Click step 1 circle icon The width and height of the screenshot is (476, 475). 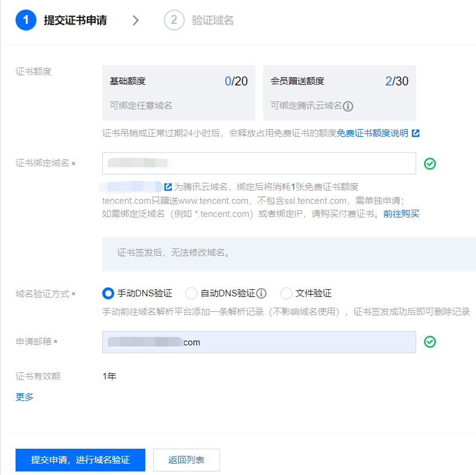click(26, 20)
